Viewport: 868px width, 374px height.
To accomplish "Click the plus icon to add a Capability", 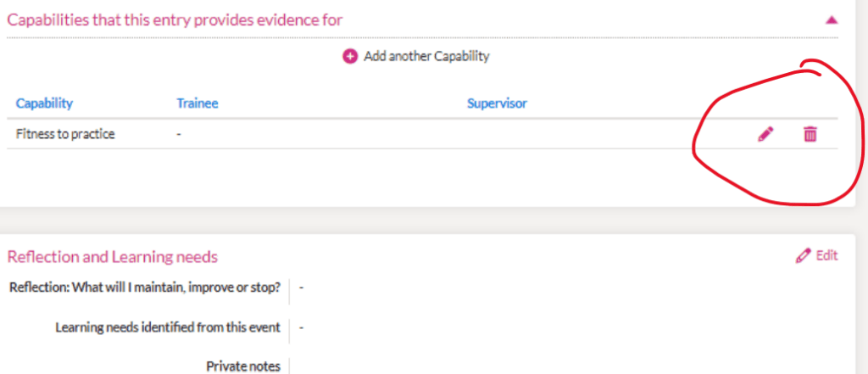I will [350, 57].
